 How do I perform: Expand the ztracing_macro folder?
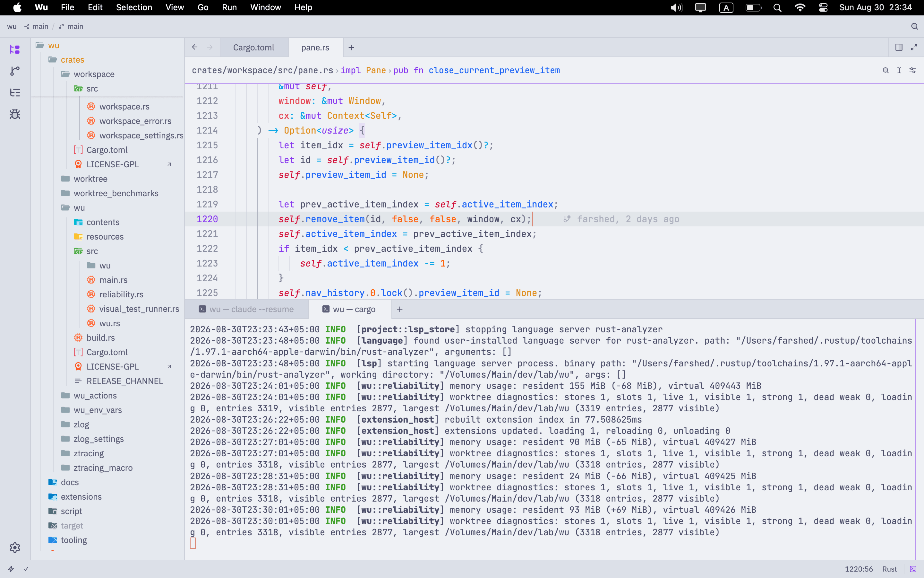click(103, 468)
